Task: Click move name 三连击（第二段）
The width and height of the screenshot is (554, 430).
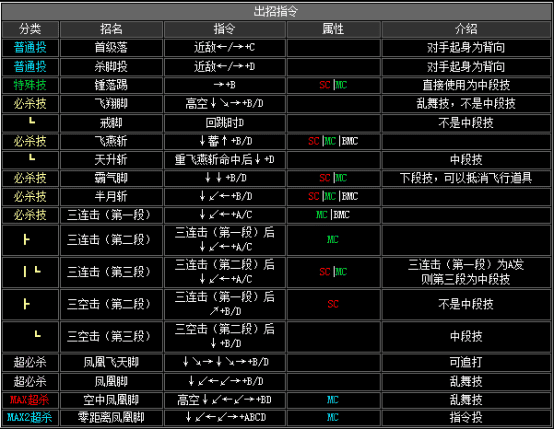Action: (109, 240)
